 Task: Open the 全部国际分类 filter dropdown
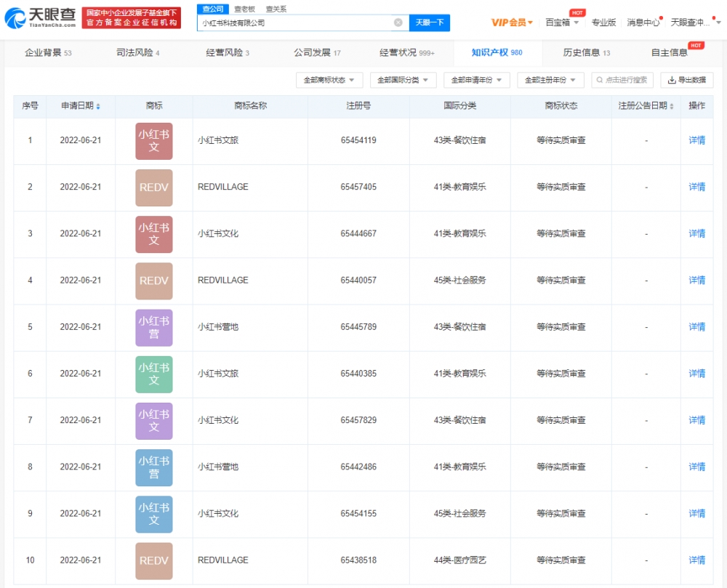tap(403, 80)
